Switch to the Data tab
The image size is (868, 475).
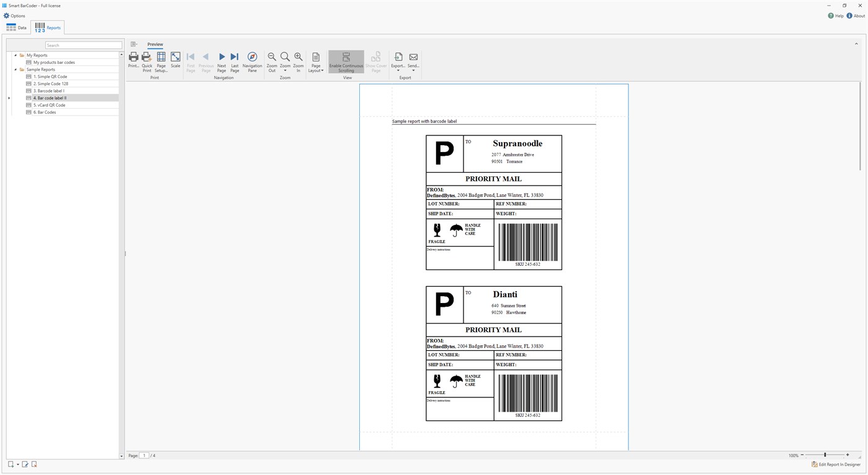[17, 27]
